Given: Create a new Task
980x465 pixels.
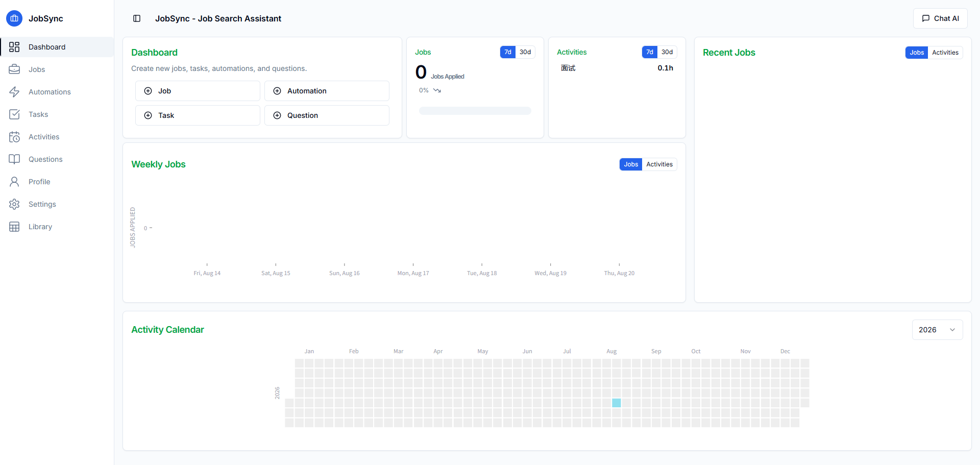Looking at the screenshot, I should click(x=198, y=115).
